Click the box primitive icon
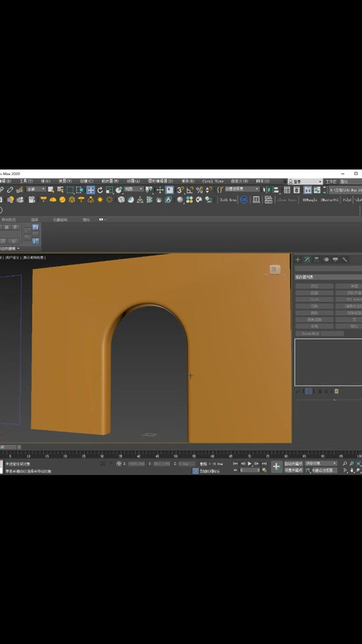This screenshot has height=644, width=362. pyautogui.click(x=121, y=200)
